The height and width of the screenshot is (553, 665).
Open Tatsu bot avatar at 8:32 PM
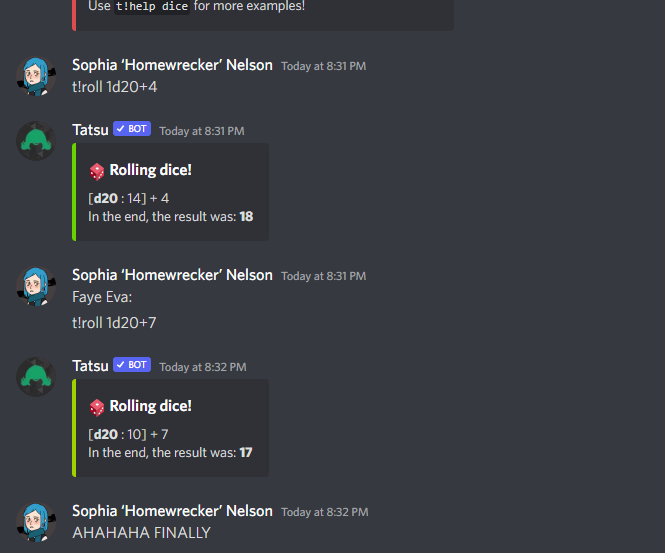(36, 377)
